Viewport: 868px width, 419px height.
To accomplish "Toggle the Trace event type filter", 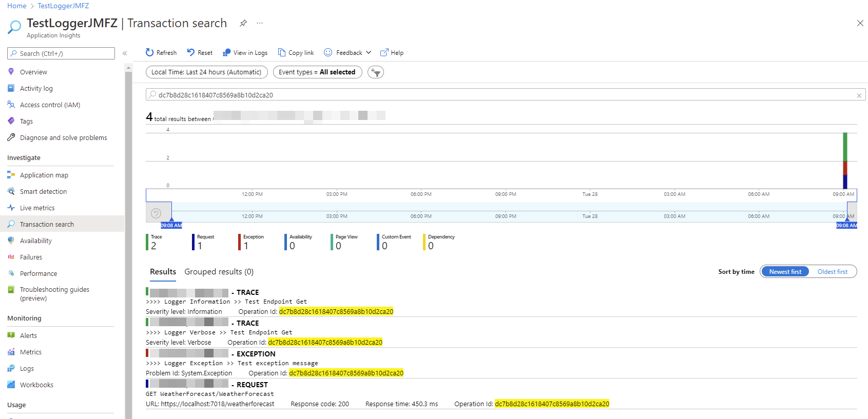I will tap(154, 242).
